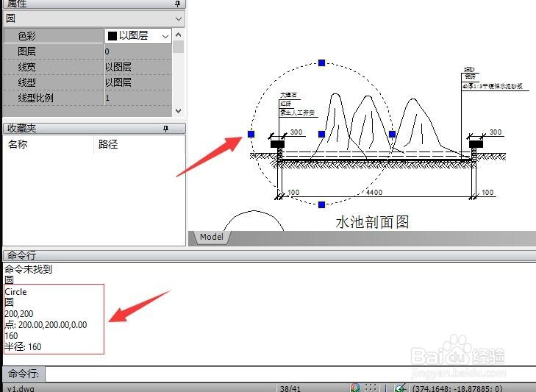Screen dimensions: 536x392
Task: Click the 线宽 property label
Action: (27, 67)
